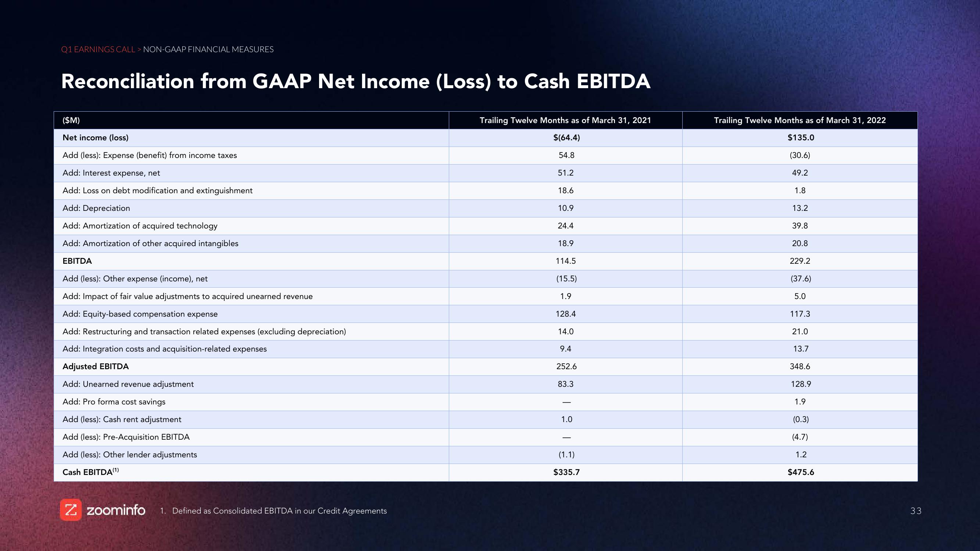980x551 pixels.
Task: Click the 10.9 depreciation value
Action: tap(566, 208)
